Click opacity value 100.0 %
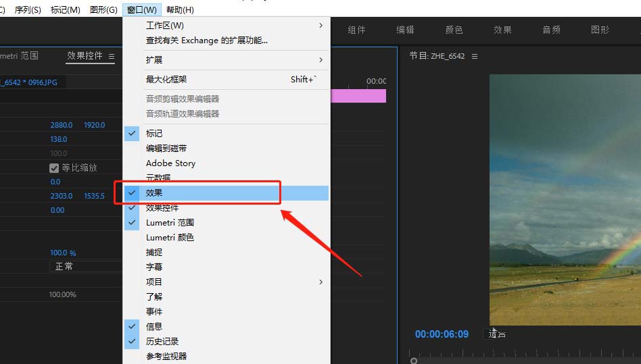 (63, 253)
